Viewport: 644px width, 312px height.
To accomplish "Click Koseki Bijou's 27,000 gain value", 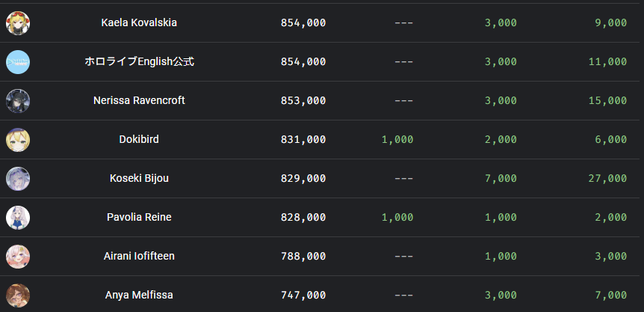I will click(607, 179).
